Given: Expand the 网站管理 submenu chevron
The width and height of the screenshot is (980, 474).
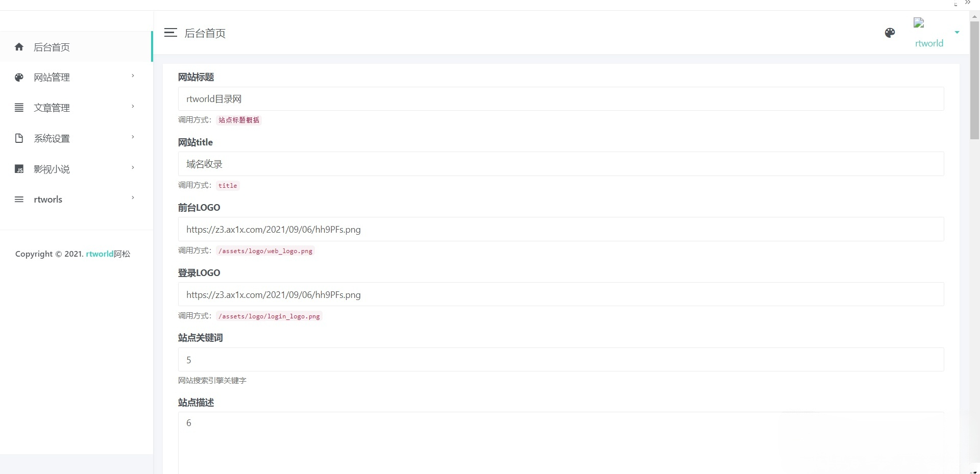Looking at the screenshot, I should (x=132, y=76).
